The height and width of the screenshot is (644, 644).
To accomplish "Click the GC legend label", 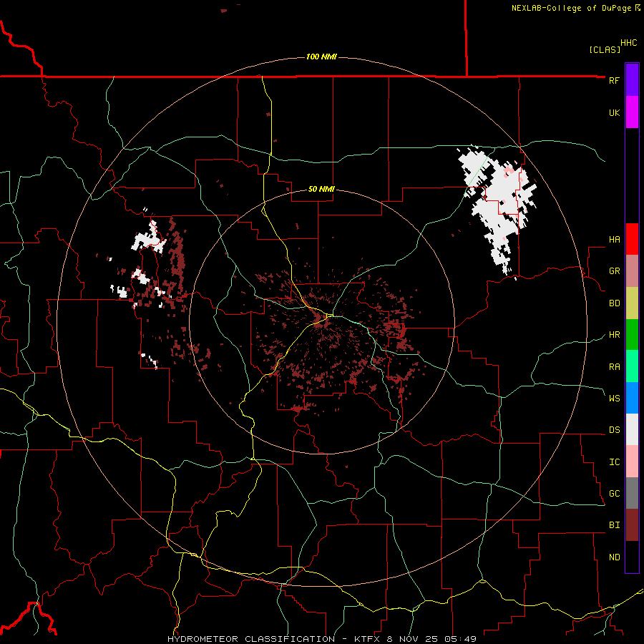I will (614, 493).
